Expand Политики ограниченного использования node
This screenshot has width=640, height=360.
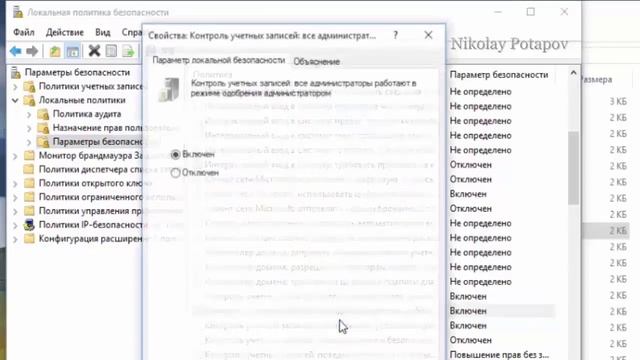(15, 198)
